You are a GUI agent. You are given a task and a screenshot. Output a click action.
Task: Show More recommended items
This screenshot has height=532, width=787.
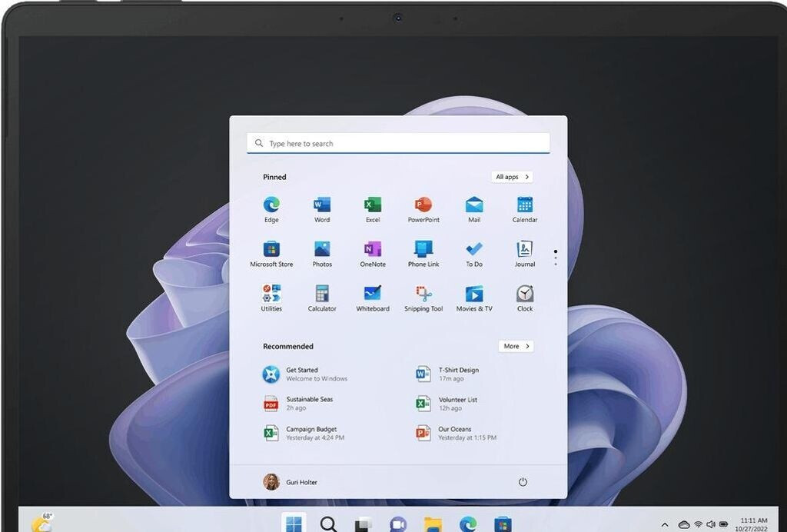tap(516, 346)
